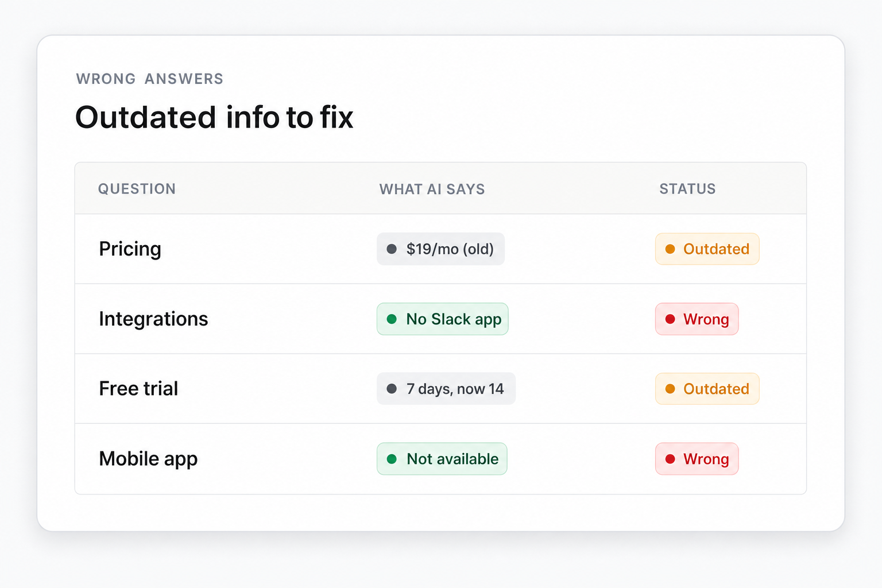Click the WHAT AI SAYS column header

(x=432, y=189)
